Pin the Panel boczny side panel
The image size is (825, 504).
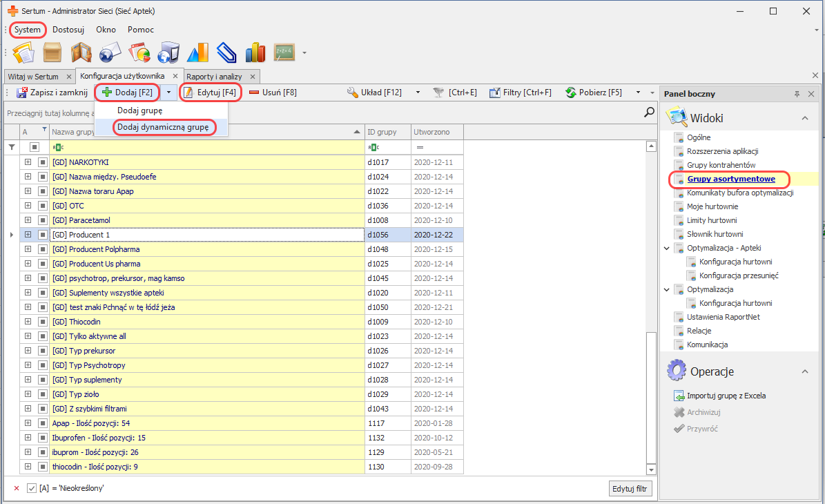797,94
